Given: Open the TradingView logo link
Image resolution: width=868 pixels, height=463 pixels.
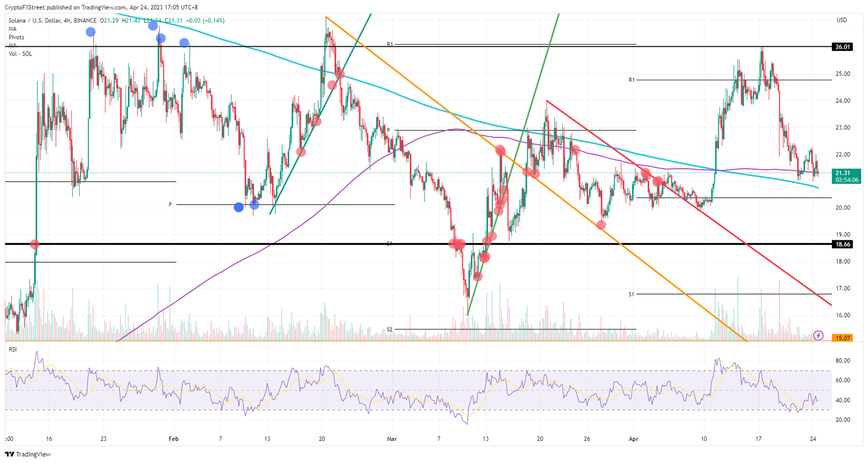Looking at the screenshot, I should 28,455.
